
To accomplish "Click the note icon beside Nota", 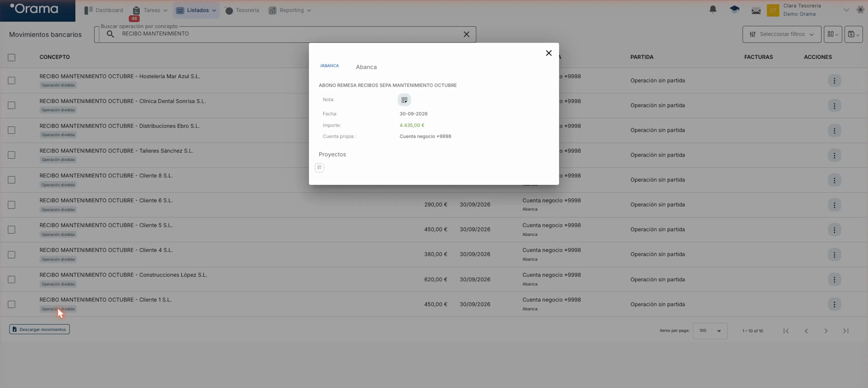I will [x=404, y=100].
